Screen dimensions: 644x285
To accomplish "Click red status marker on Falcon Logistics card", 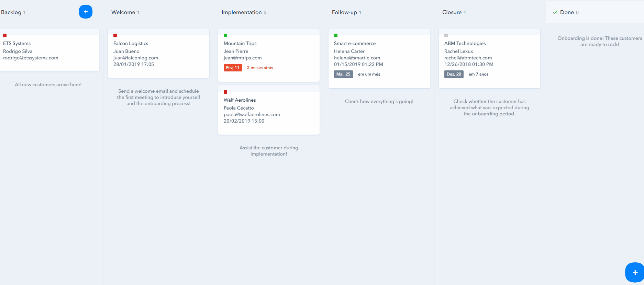I will (115, 35).
